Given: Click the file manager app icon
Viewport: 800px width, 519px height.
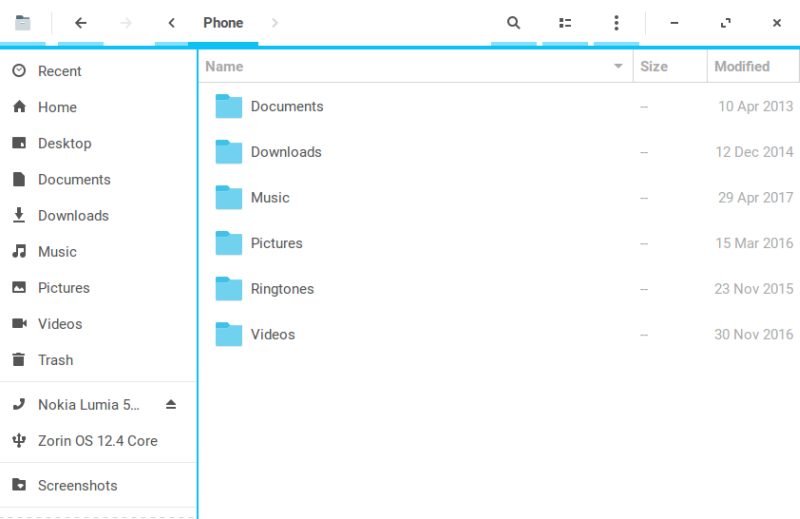Looking at the screenshot, I should pyautogui.click(x=22, y=22).
